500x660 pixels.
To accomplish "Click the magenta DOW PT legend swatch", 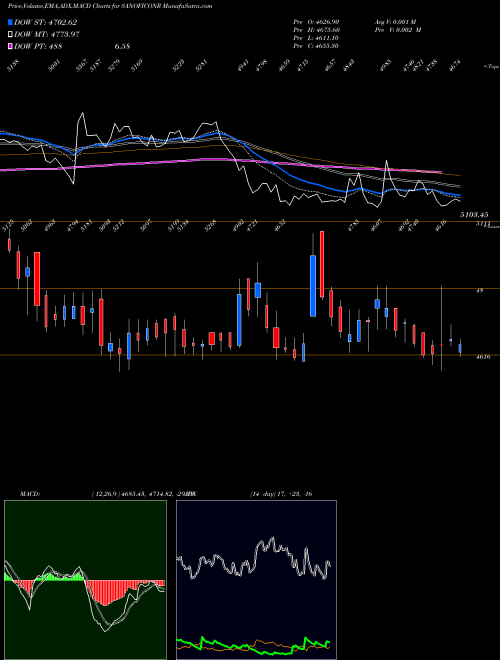I will tap(10, 46).
